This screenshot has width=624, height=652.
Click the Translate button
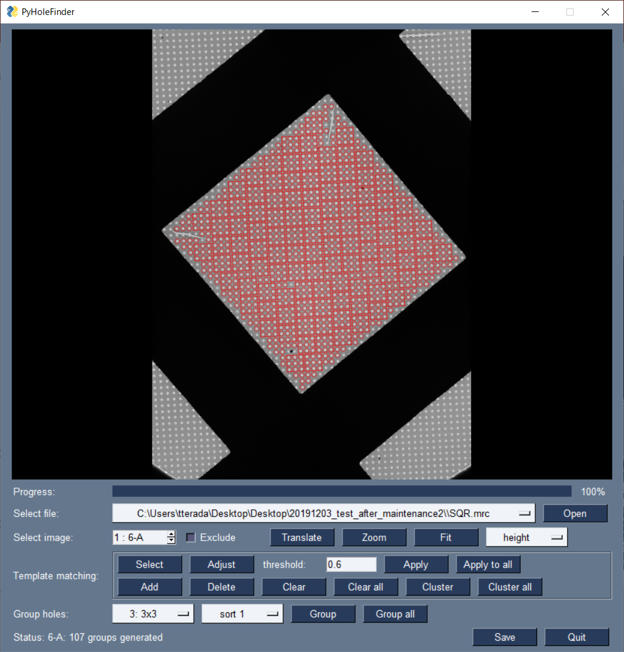pyautogui.click(x=302, y=537)
